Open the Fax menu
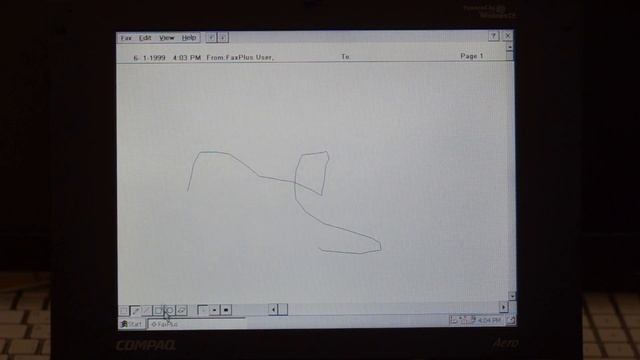Image resolution: width=640 pixels, height=360 pixels. [126, 38]
